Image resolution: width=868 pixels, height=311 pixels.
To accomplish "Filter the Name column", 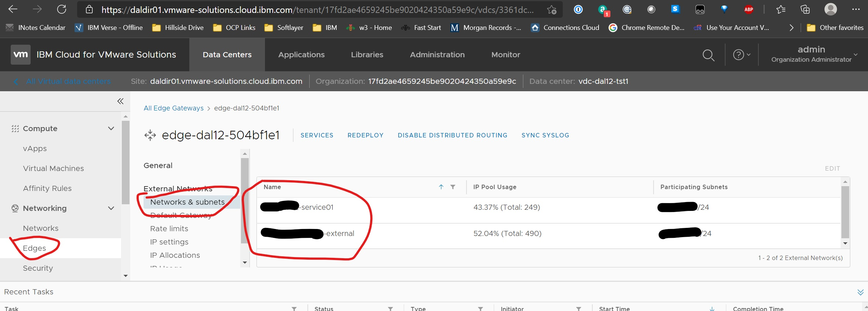I will 453,187.
